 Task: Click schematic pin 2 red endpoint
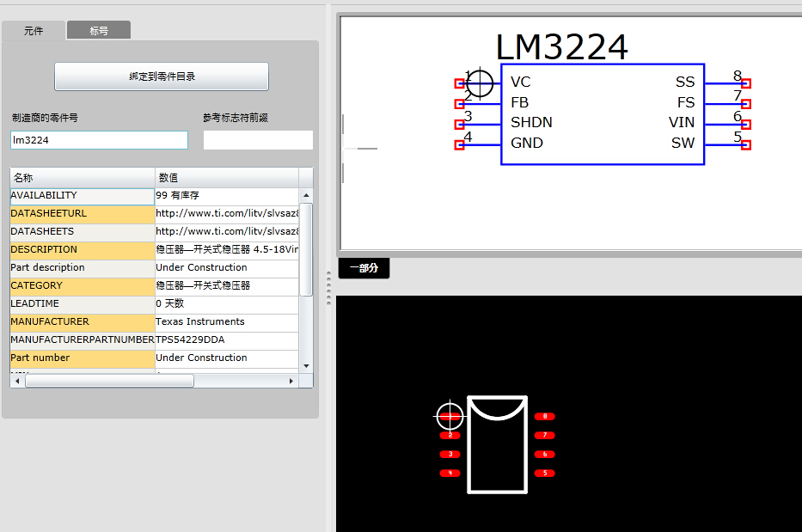pyautogui.click(x=459, y=104)
